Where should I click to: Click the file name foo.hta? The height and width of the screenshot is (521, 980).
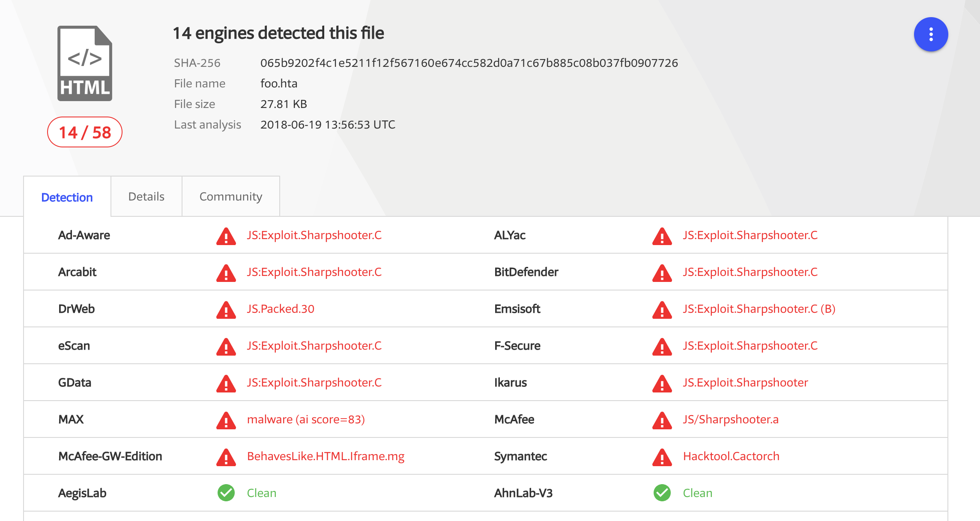[x=279, y=83]
